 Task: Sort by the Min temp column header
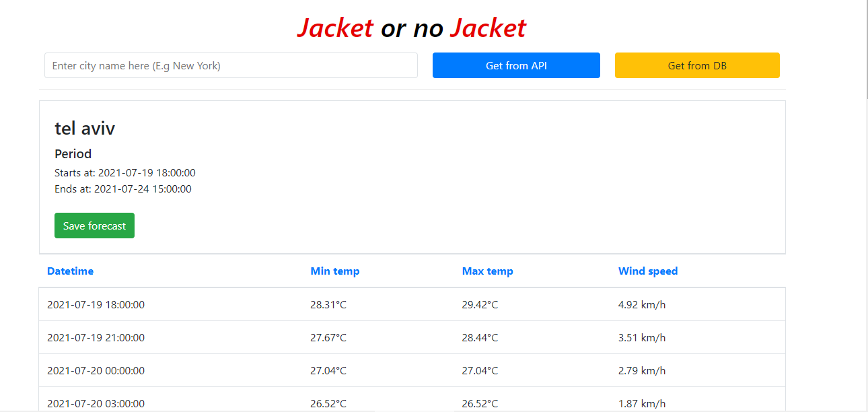[x=335, y=271]
